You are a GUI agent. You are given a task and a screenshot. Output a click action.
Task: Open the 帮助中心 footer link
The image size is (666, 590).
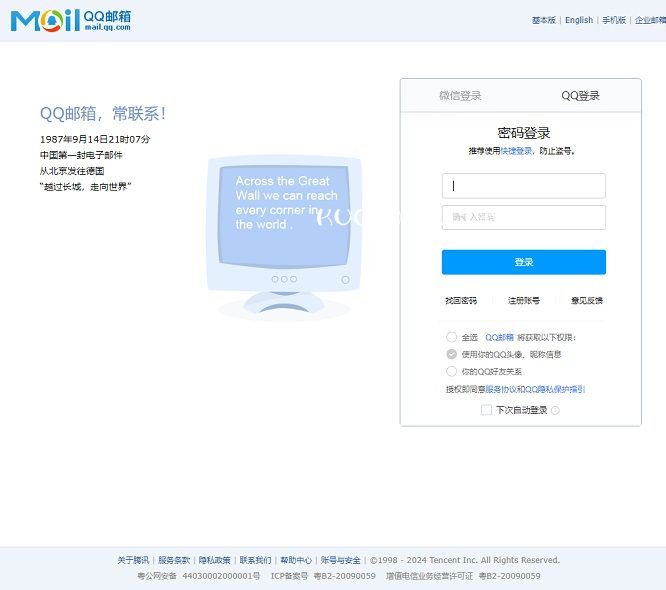click(296, 560)
